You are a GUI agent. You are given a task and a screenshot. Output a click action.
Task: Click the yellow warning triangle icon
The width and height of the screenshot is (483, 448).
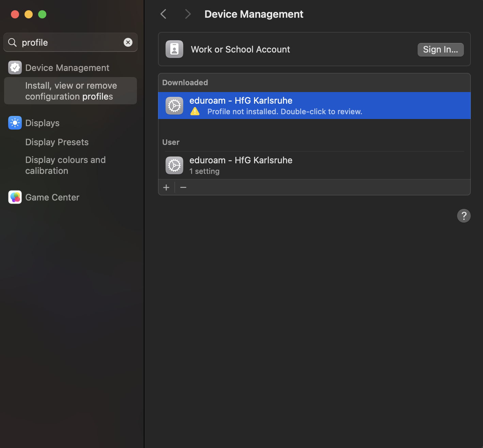(x=195, y=111)
